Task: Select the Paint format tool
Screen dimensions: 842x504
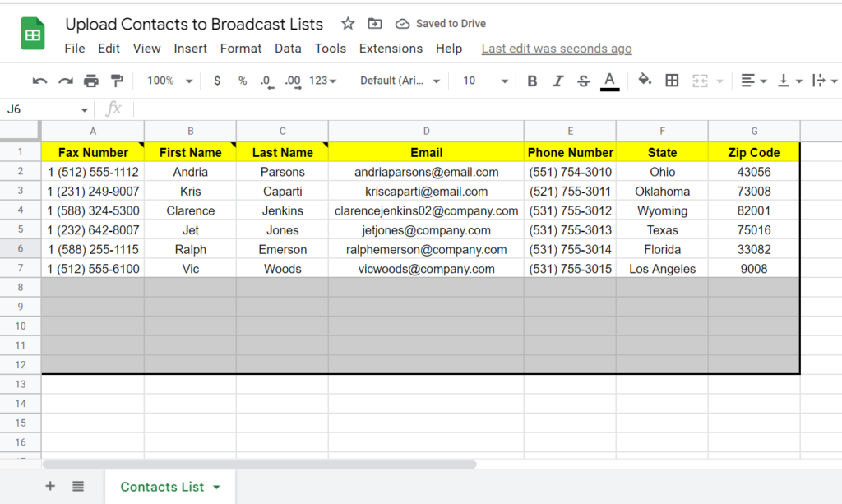Action: (x=117, y=81)
